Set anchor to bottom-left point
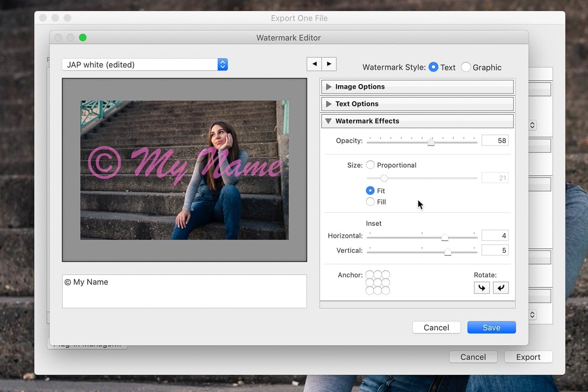Image resolution: width=588 pixels, height=392 pixels. [x=370, y=291]
